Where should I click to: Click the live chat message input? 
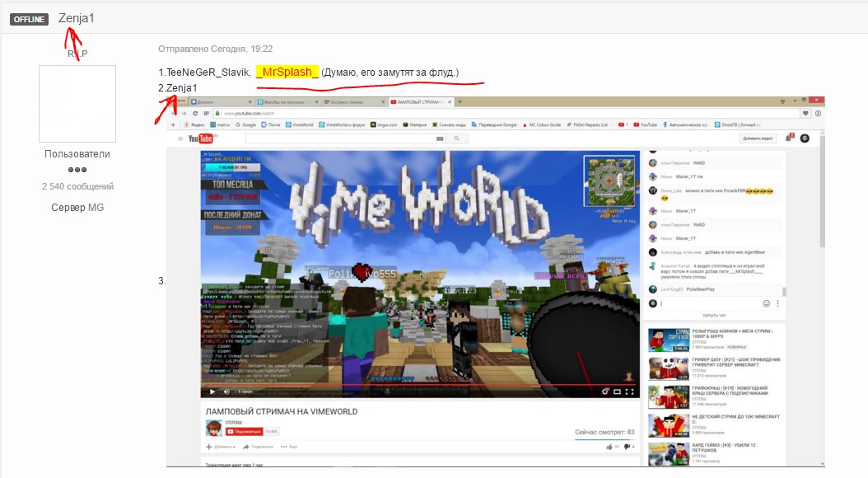[710, 303]
